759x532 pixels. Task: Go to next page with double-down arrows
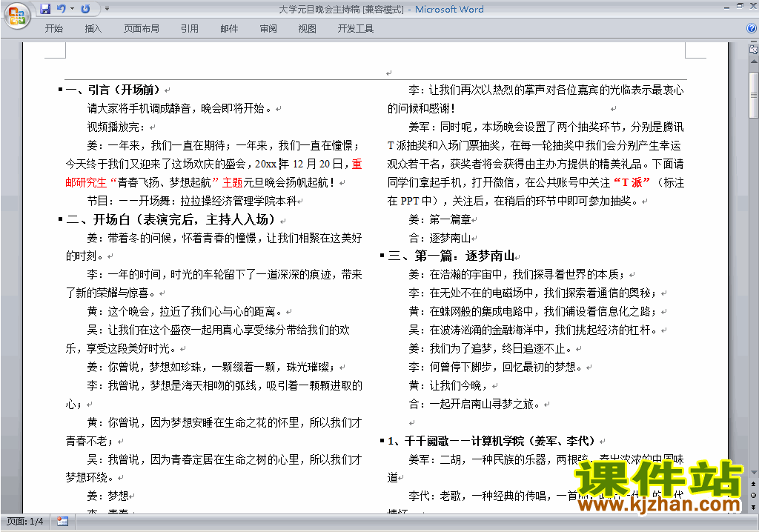pos(754,507)
